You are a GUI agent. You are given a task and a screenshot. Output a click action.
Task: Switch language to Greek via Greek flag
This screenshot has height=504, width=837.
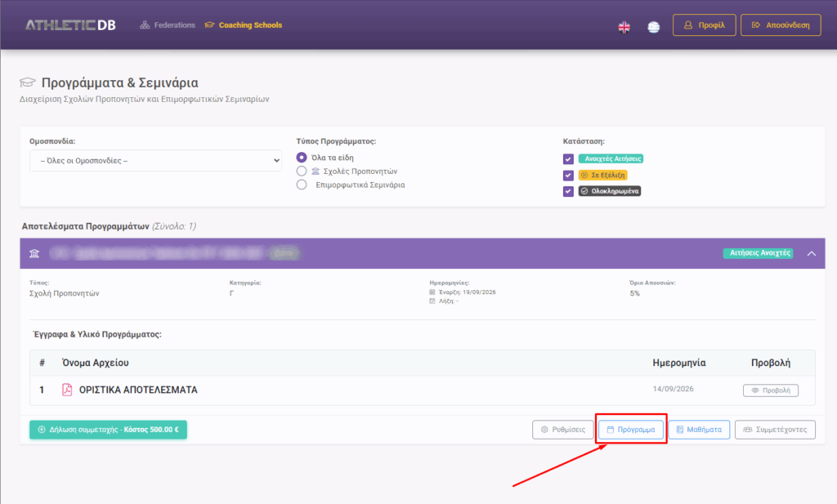point(653,27)
